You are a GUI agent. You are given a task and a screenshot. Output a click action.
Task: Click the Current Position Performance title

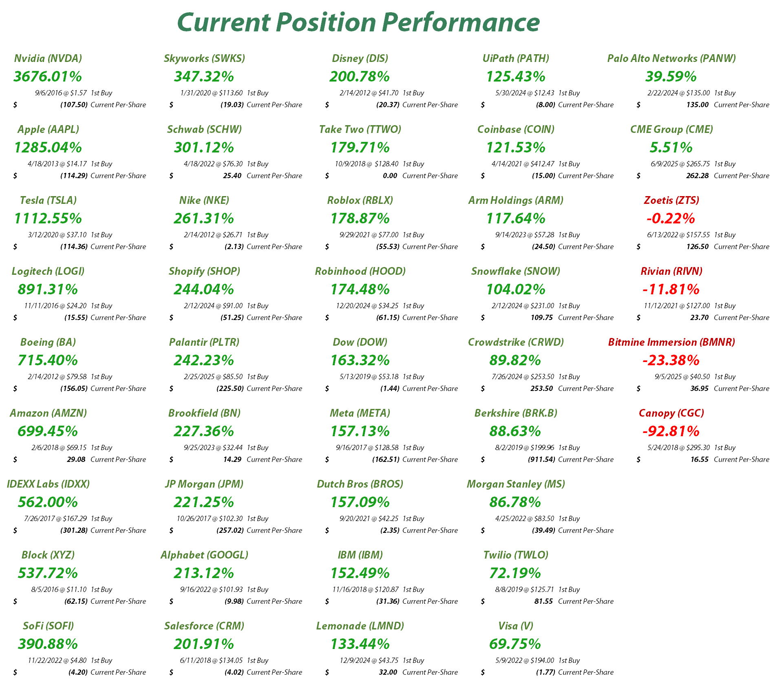point(358,22)
